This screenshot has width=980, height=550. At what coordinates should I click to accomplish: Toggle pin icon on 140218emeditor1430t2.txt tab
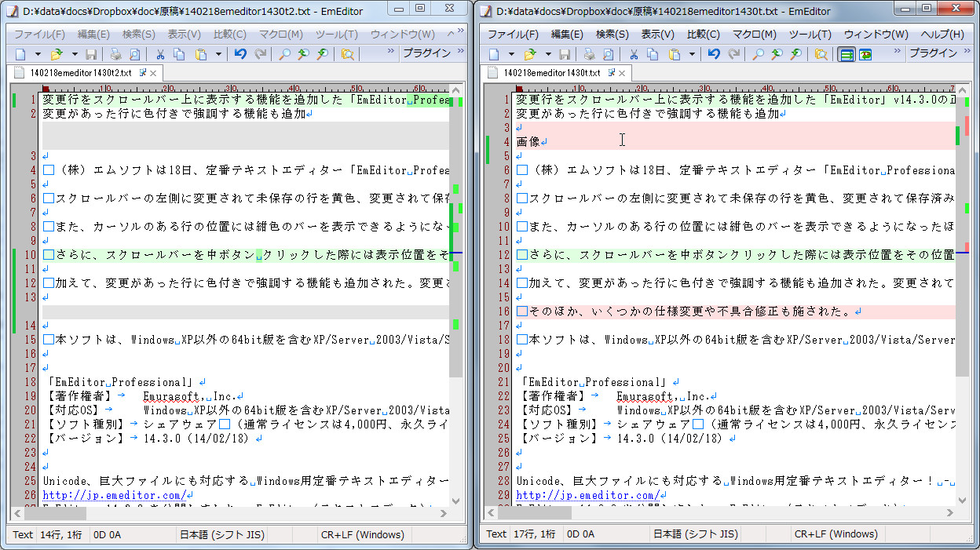tap(143, 72)
